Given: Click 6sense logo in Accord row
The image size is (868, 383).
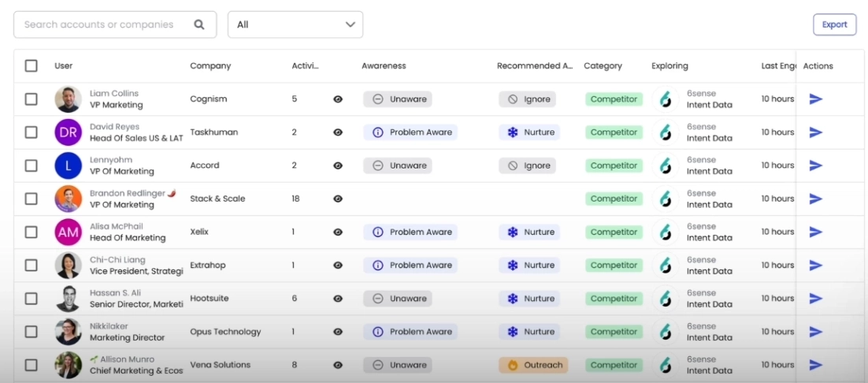Looking at the screenshot, I should point(665,165).
